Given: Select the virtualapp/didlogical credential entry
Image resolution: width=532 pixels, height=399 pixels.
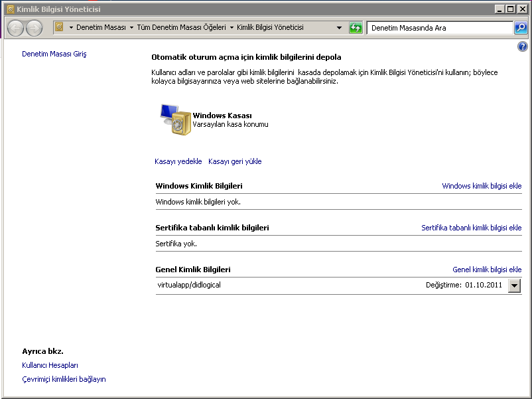Looking at the screenshot, I should point(338,285).
